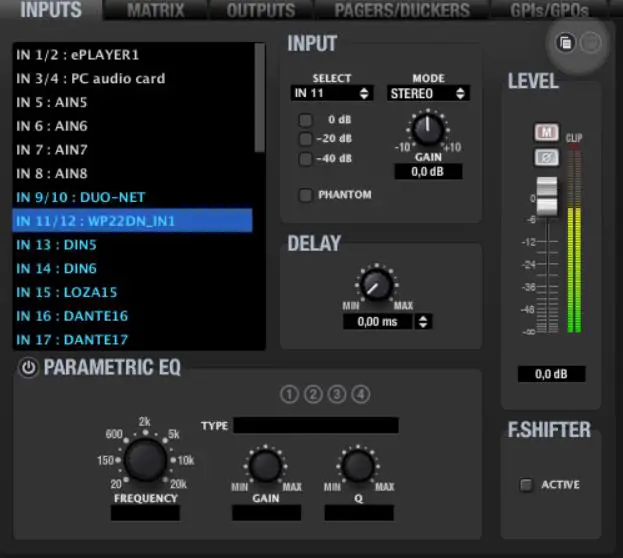
Task: Switch to the PAGERS/DUCKERS tab
Action: (x=402, y=10)
